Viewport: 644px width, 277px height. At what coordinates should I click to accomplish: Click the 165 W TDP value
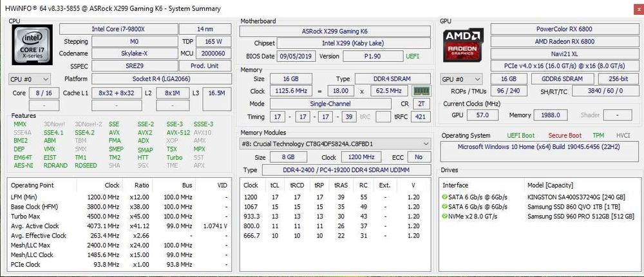[214, 41]
